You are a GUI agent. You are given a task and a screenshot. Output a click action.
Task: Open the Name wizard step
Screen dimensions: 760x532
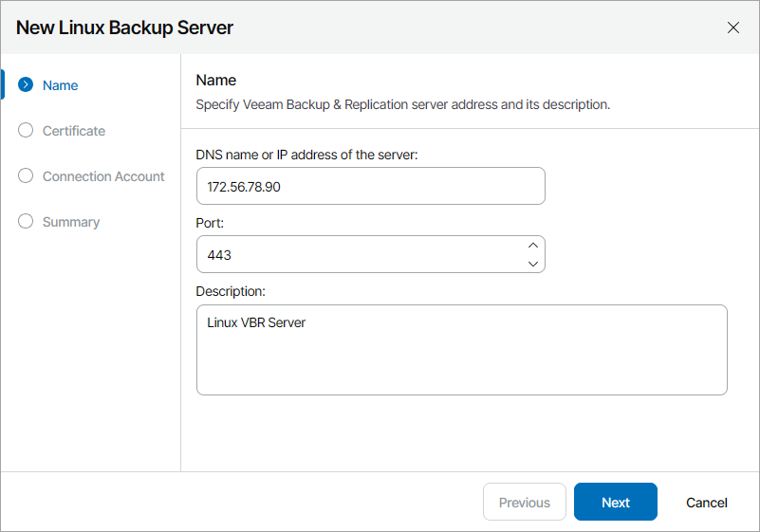(61, 85)
